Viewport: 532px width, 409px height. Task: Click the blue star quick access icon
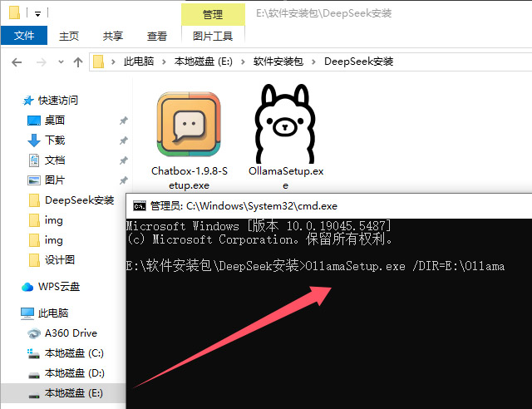[x=28, y=101]
